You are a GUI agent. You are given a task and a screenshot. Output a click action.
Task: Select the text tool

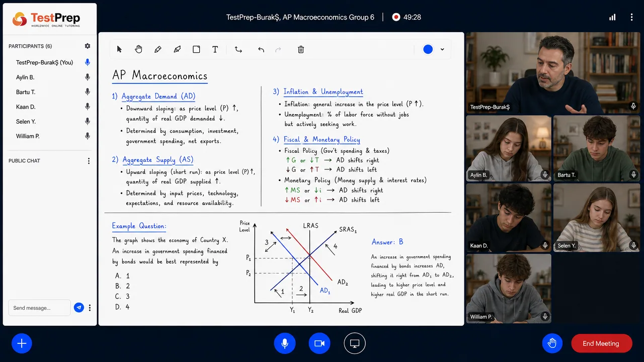tap(215, 49)
